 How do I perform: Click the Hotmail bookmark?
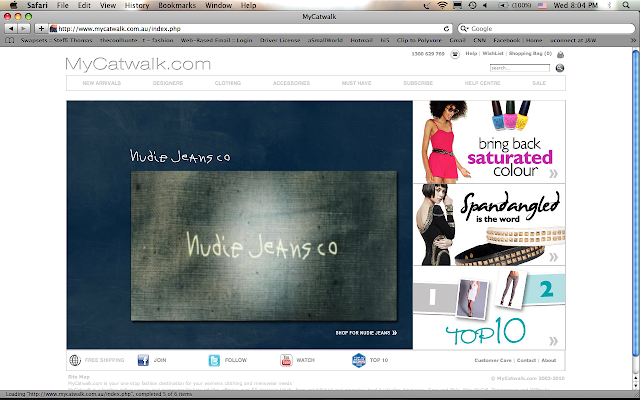361,40
